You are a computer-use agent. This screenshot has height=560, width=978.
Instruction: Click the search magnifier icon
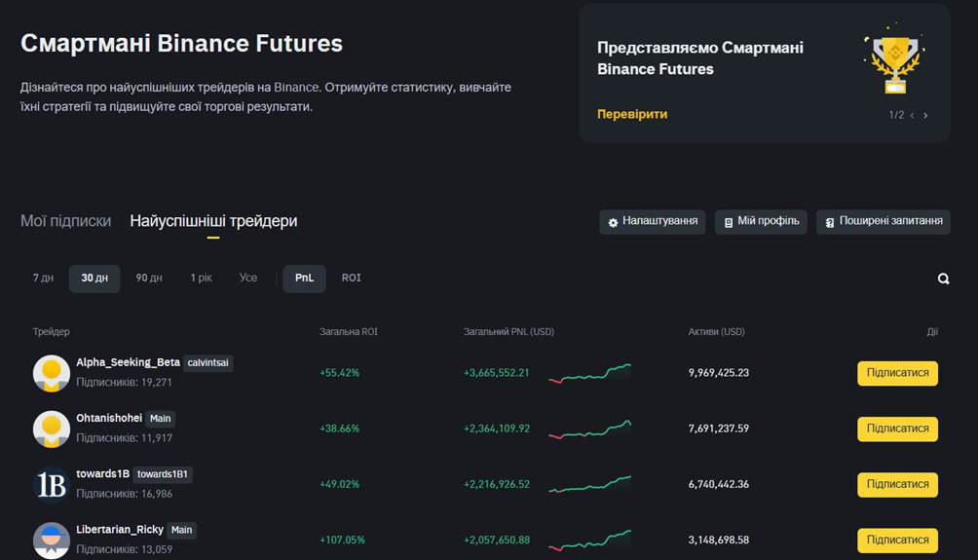[943, 279]
